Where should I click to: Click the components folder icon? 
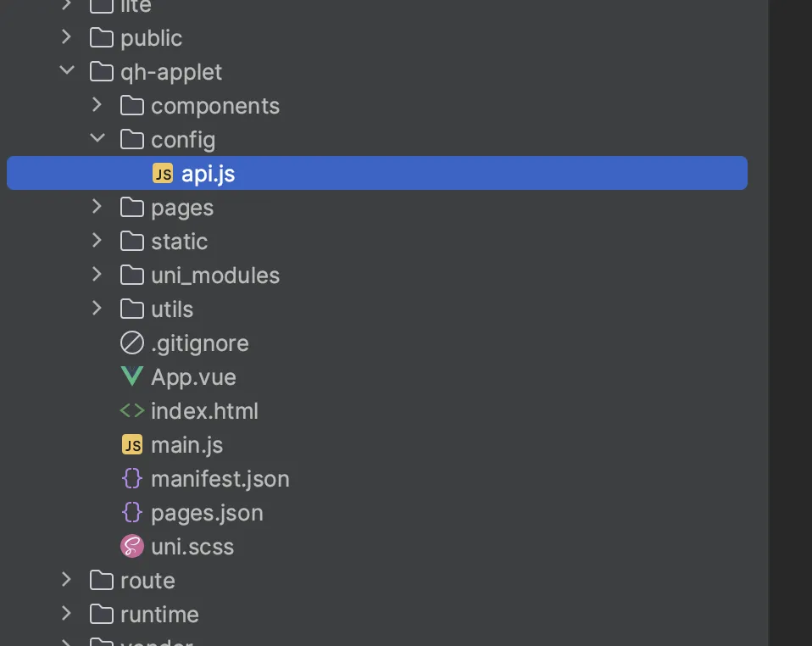coord(131,106)
